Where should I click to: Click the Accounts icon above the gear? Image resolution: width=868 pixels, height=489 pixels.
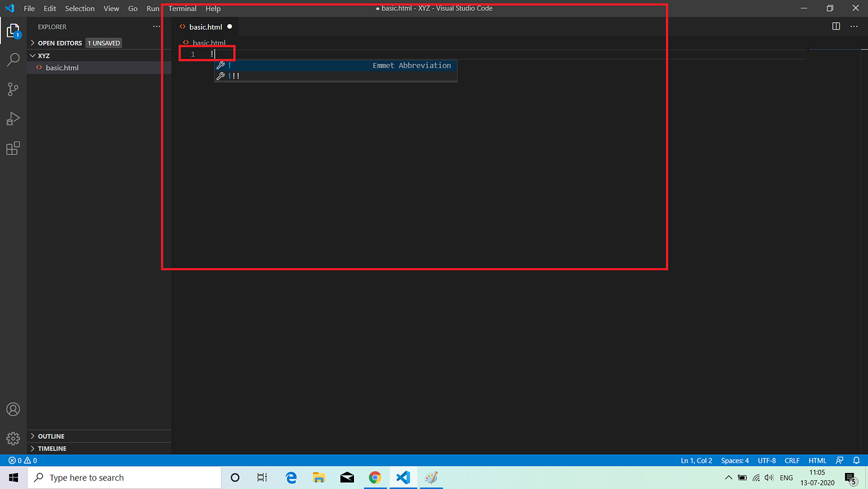(x=14, y=409)
